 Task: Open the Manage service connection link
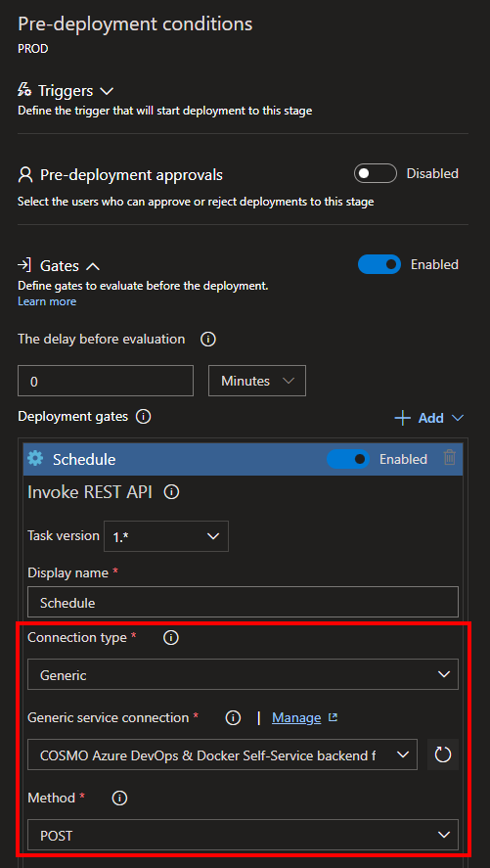(296, 718)
